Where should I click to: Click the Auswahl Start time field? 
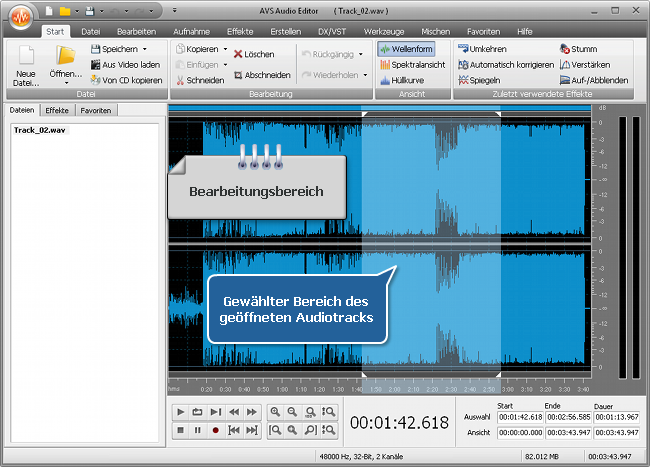(x=520, y=417)
